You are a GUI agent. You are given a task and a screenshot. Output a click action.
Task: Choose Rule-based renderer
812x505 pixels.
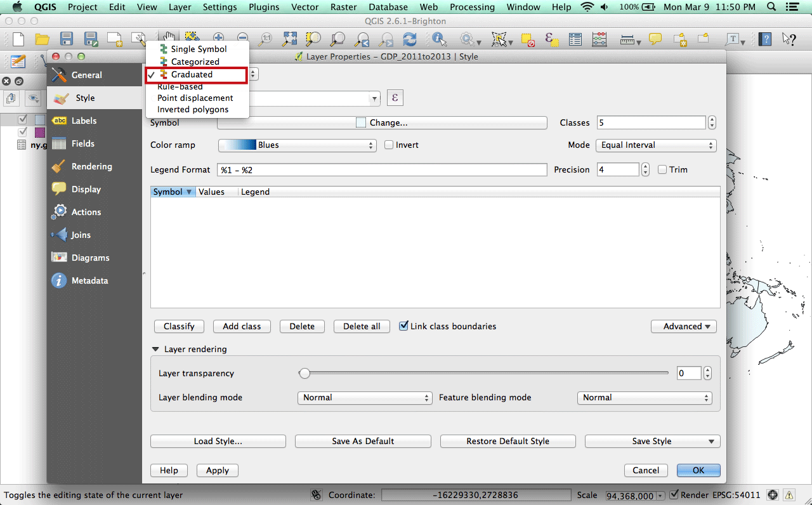point(180,86)
